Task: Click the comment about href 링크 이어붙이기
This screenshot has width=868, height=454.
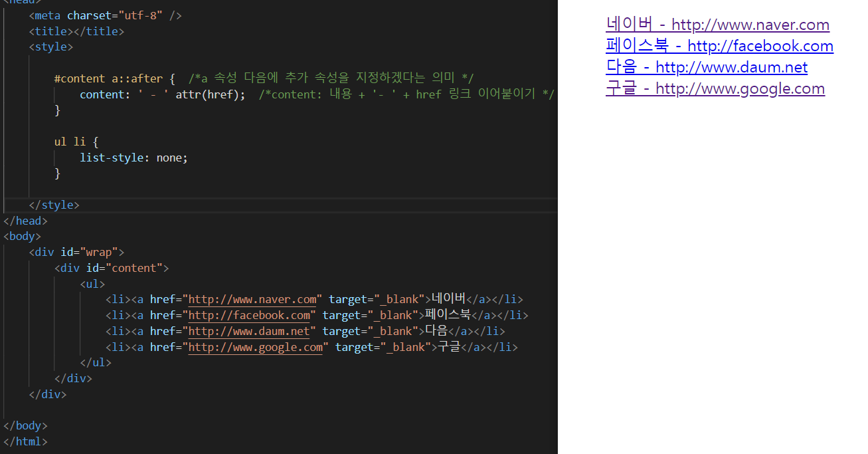Action: click(406, 94)
